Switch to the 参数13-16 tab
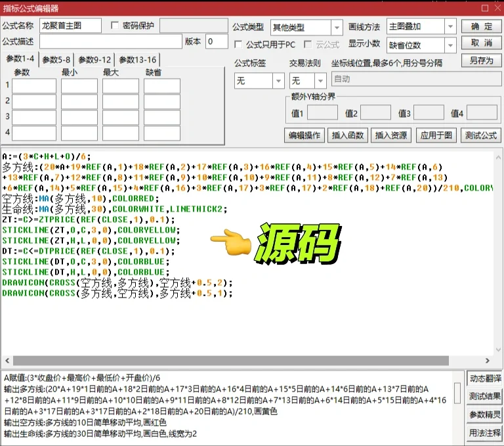This screenshot has width=504, height=446. point(138,60)
